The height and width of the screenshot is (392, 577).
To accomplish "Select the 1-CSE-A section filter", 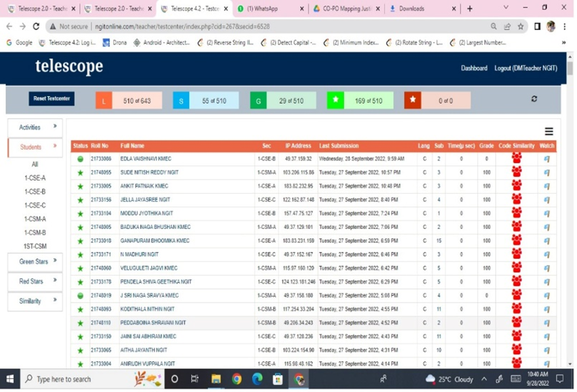I will coord(35,178).
